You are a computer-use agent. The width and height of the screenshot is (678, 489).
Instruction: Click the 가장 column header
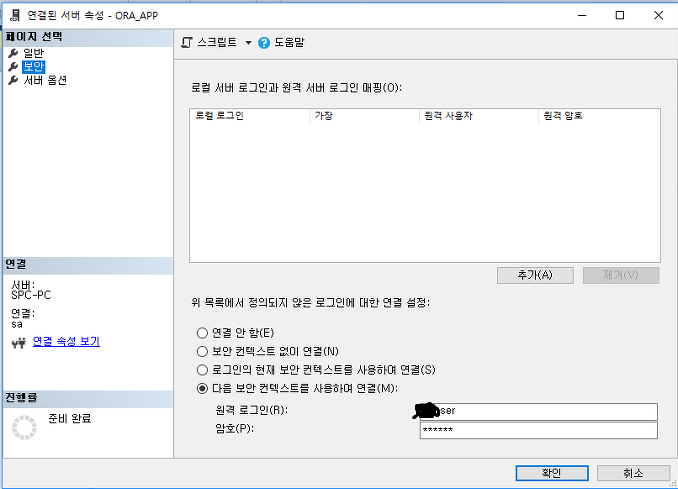365,116
